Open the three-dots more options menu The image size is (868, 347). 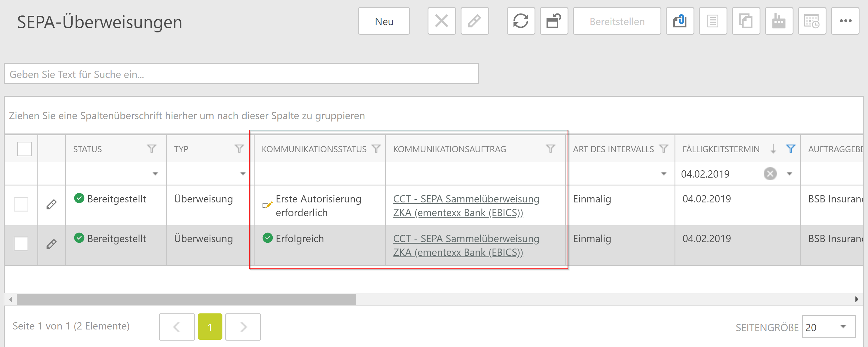click(x=845, y=21)
